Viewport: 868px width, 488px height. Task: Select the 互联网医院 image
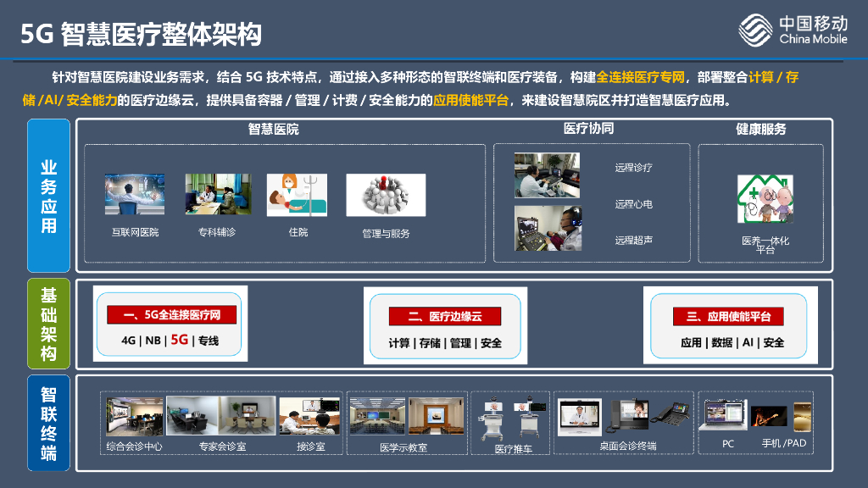[x=135, y=194]
